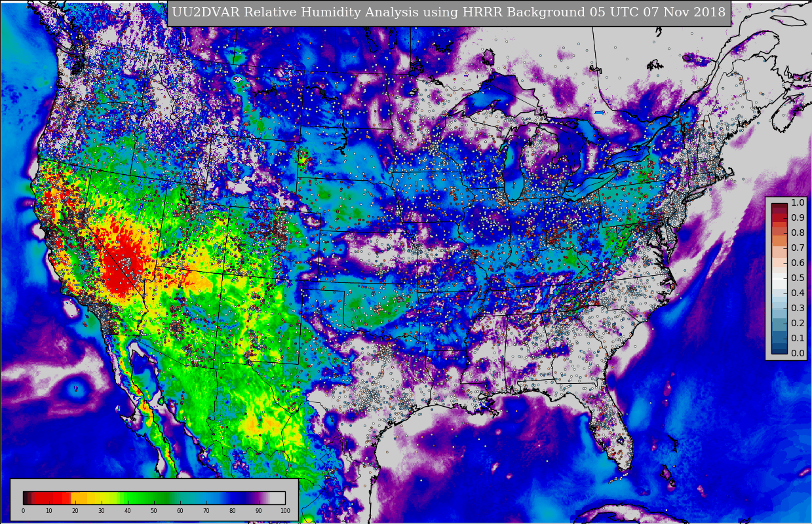Click the '1.0' label on the side legend
This screenshot has width=812, height=524.
tap(798, 202)
